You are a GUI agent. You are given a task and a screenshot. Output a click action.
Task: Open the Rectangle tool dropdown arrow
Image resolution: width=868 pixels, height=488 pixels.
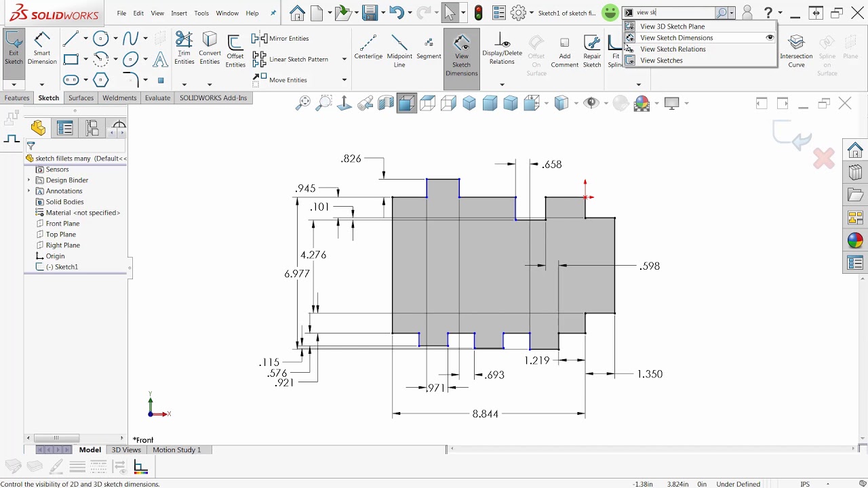tap(85, 60)
